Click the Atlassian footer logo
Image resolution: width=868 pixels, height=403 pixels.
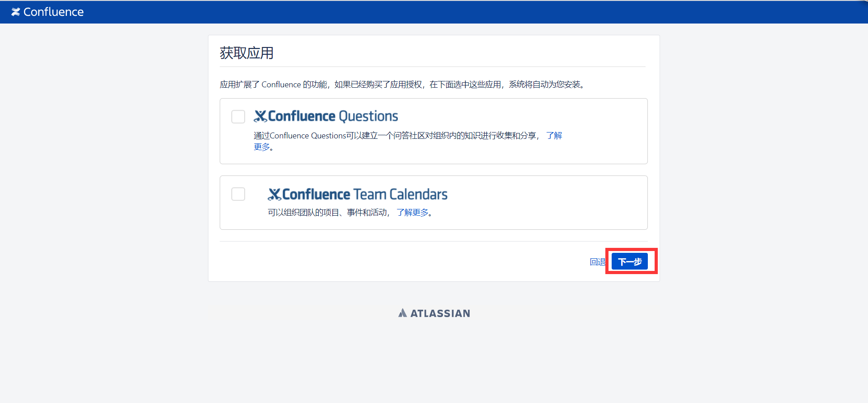(x=434, y=313)
